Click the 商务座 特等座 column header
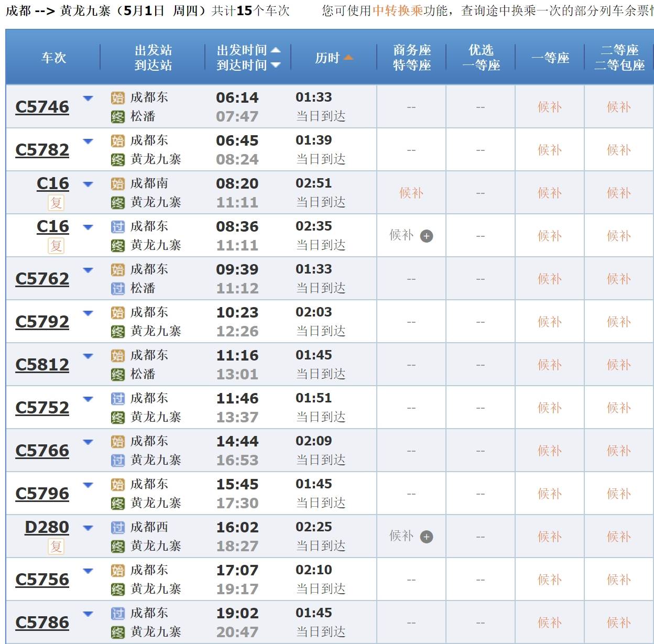 (x=412, y=58)
